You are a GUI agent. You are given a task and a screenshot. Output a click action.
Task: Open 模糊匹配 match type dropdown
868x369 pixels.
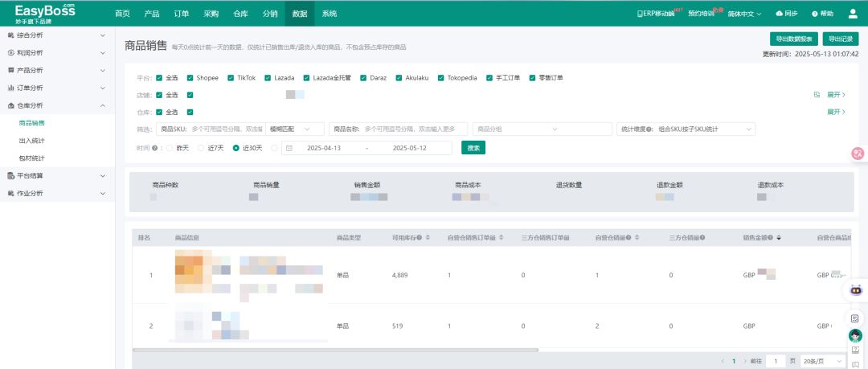[295, 129]
